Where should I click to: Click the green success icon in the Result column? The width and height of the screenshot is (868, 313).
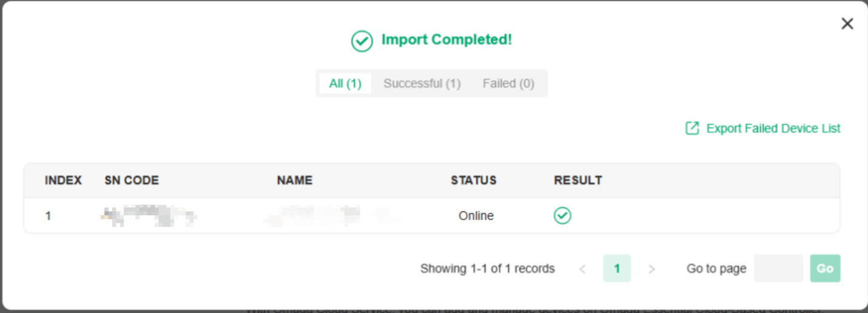tap(562, 215)
